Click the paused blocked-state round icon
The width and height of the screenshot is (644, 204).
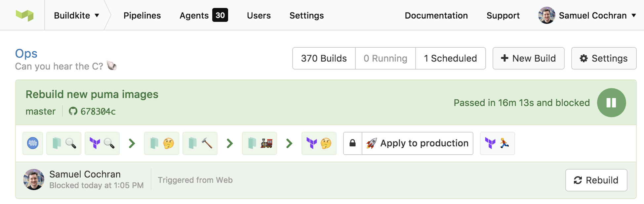tap(612, 103)
